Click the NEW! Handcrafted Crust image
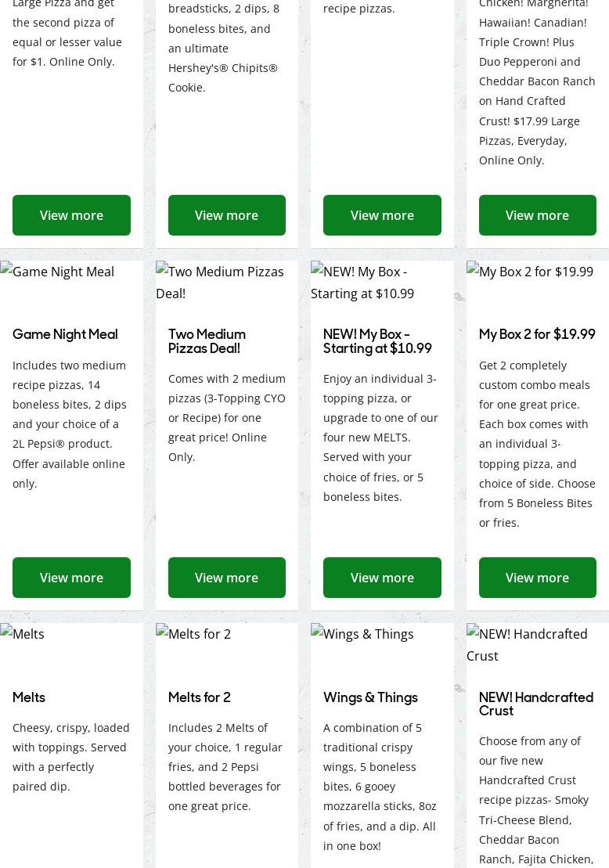 527,644
